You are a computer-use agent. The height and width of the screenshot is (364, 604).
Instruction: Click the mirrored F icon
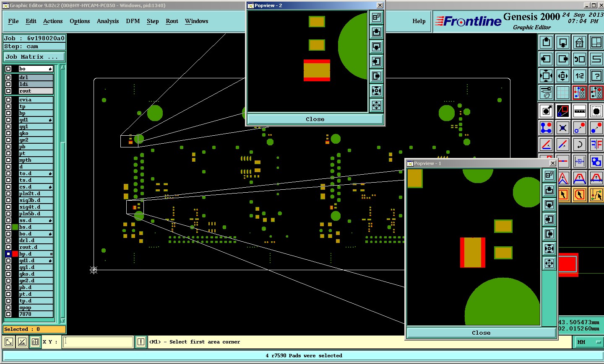pos(596,145)
